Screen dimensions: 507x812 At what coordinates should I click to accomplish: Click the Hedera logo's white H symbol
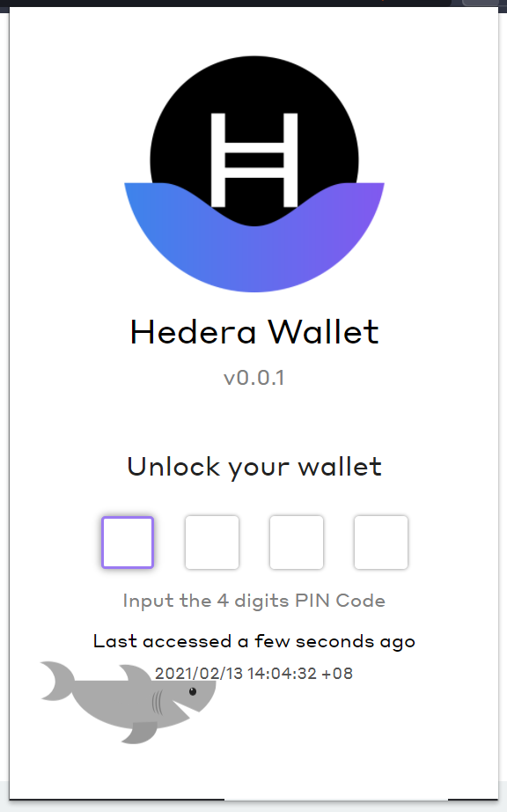coord(254,159)
